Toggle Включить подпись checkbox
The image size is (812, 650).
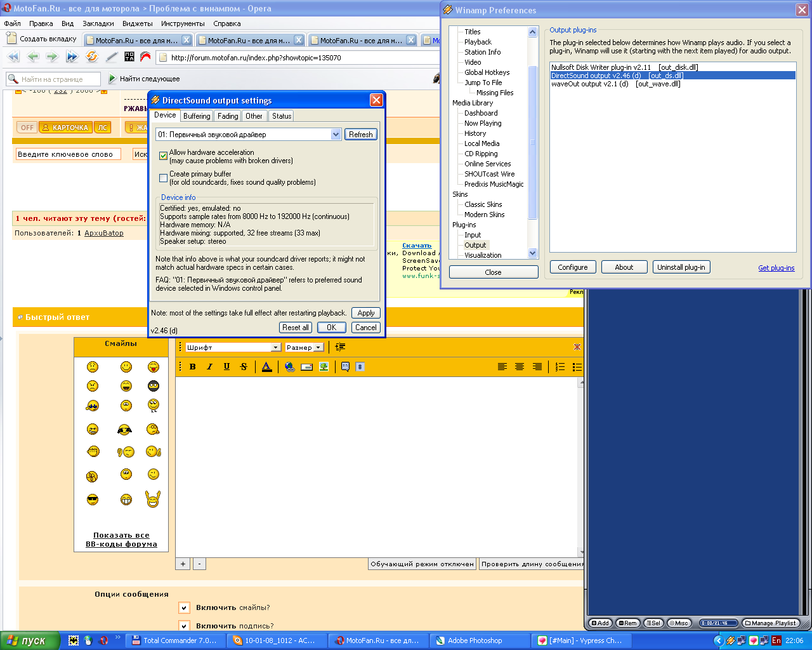[x=184, y=626]
